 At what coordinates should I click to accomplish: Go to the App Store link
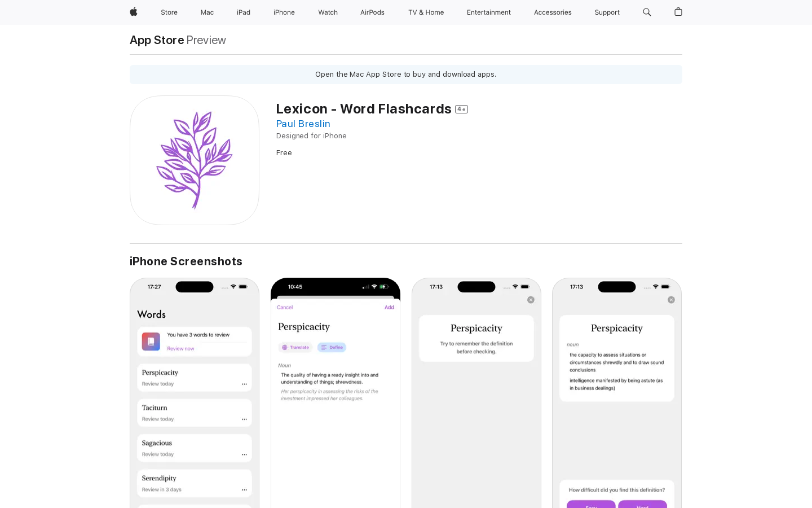[x=157, y=40]
